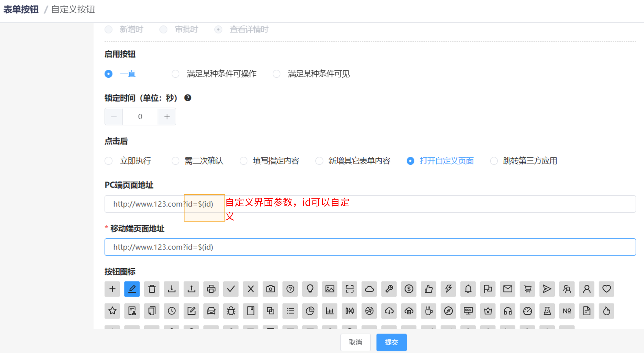644x353 pixels.
Task: Increase lock time with plus button
Action: (x=167, y=116)
